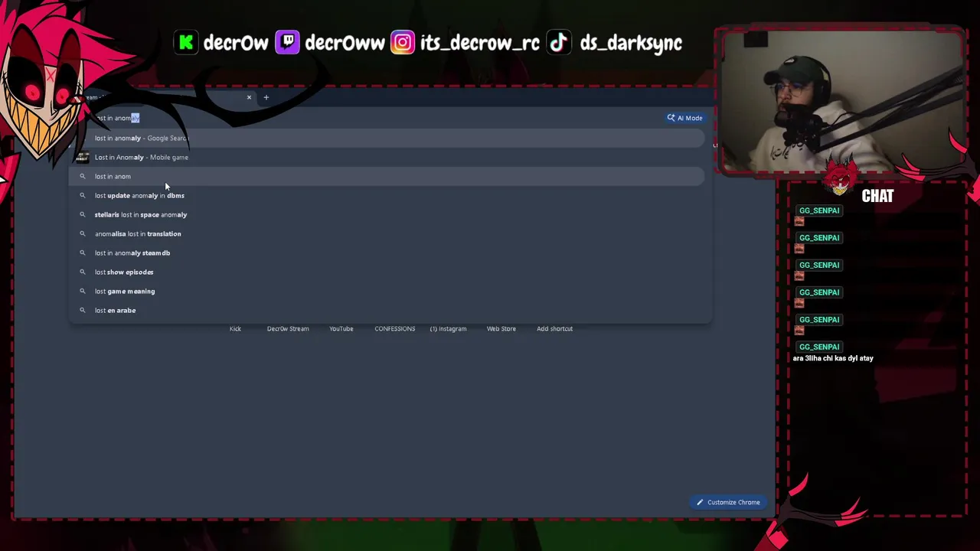
Task: Choose 'lost en arabe' suggestion
Action: pyautogui.click(x=387, y=310)
